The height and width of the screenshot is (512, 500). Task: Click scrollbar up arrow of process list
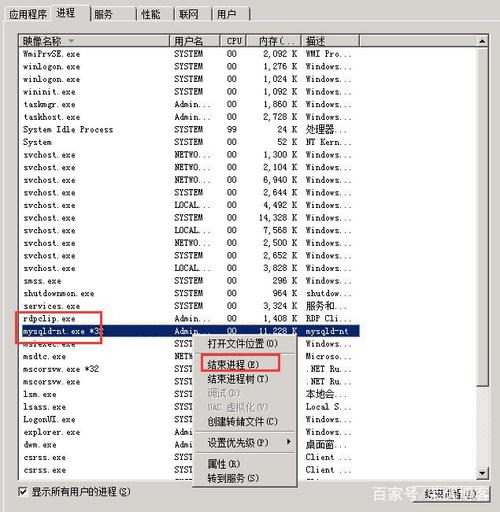[482, 41]
